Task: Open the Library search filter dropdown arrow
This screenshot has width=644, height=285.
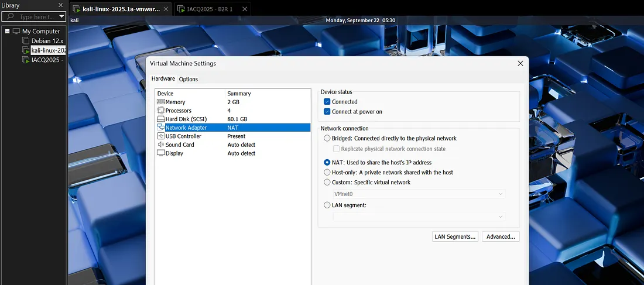Action: click(61, 17)
